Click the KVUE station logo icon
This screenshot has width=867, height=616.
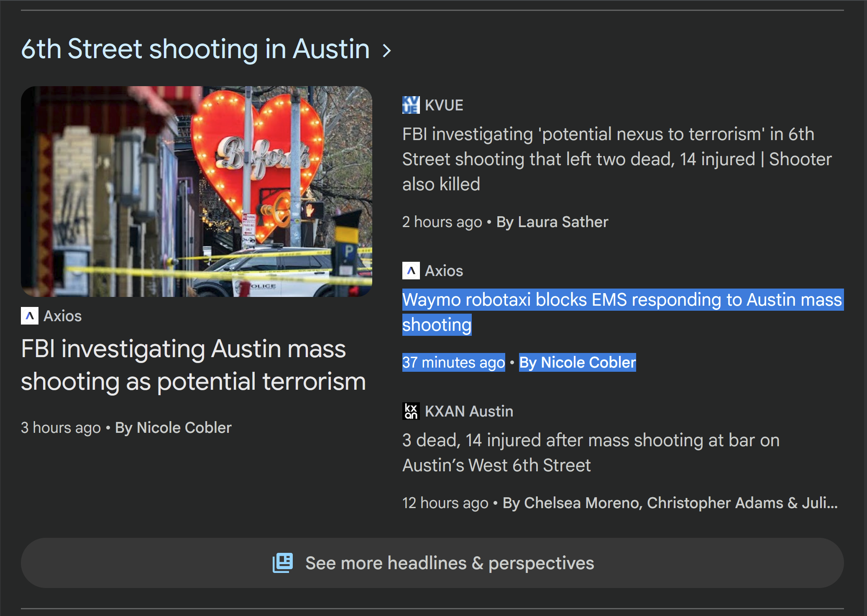point(411,105)
